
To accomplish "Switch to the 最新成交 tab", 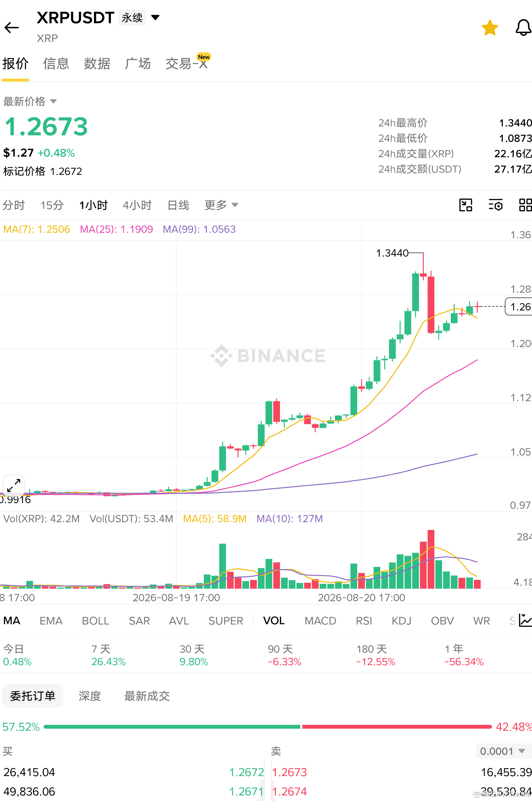I will (x=147, y=696).
